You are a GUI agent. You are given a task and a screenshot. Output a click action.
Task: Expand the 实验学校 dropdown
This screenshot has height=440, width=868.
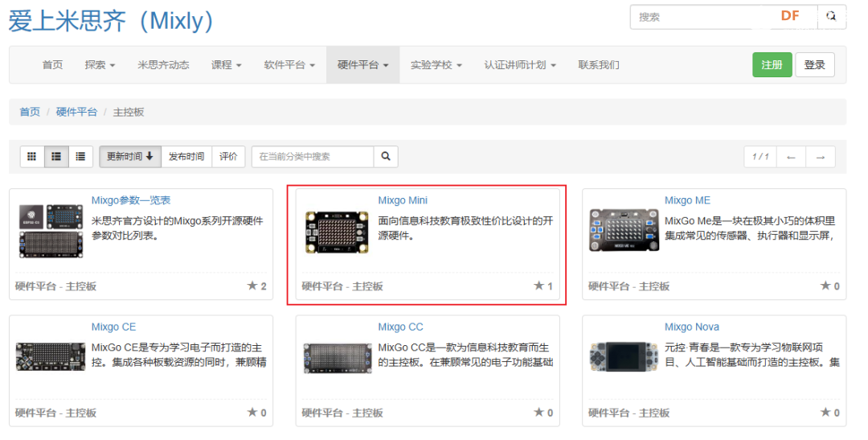pyautogui.click(x=436, y=65)
